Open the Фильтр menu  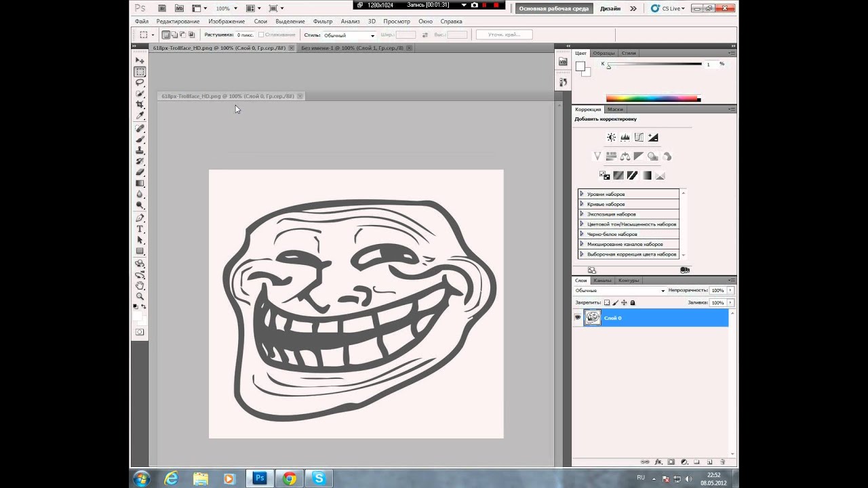(323, 21)
